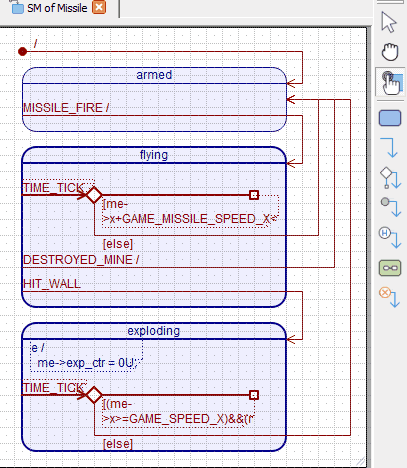
Task: Pick the blue state rectangle tool
Action: point(390,118)
